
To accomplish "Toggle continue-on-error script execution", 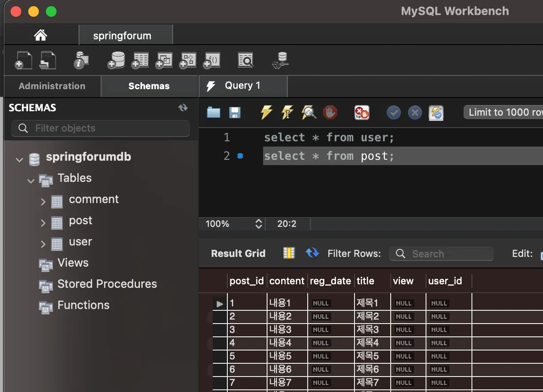I will pos(362,113).
